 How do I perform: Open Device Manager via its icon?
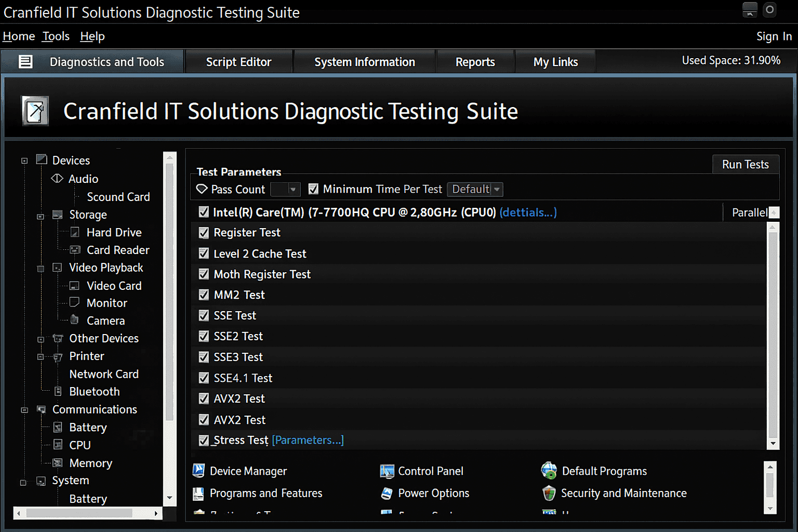pyautogui.click(x=198, y=471)
